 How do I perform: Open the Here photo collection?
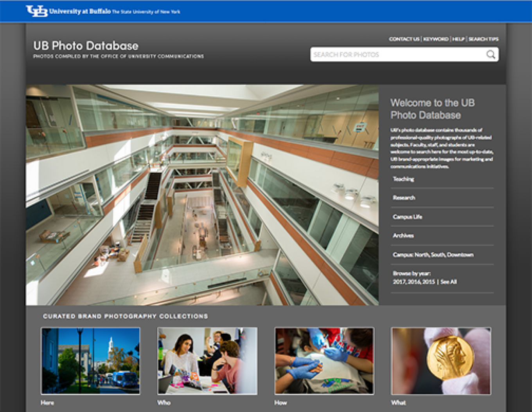pyautogui.click(x=90, y=361)
